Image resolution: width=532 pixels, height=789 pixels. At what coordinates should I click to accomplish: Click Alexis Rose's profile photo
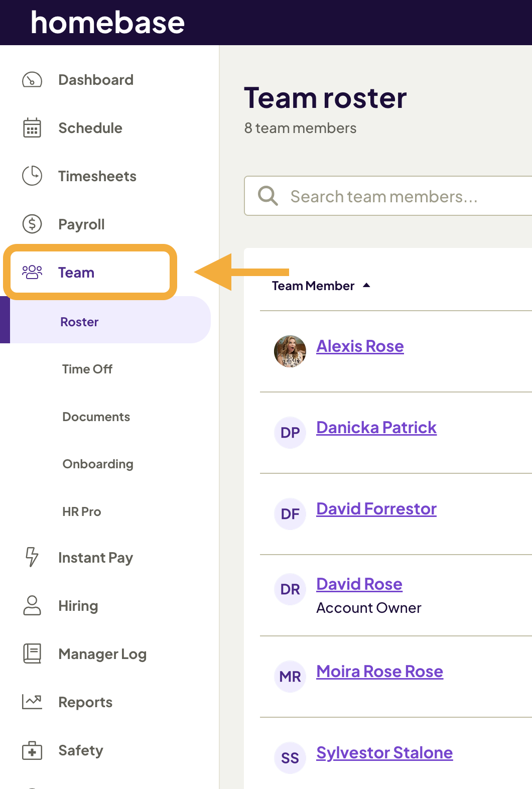(290, 351)
